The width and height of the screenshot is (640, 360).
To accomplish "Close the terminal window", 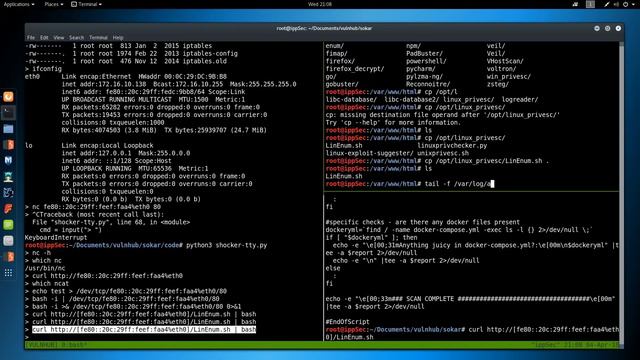I will pos(618,28).
